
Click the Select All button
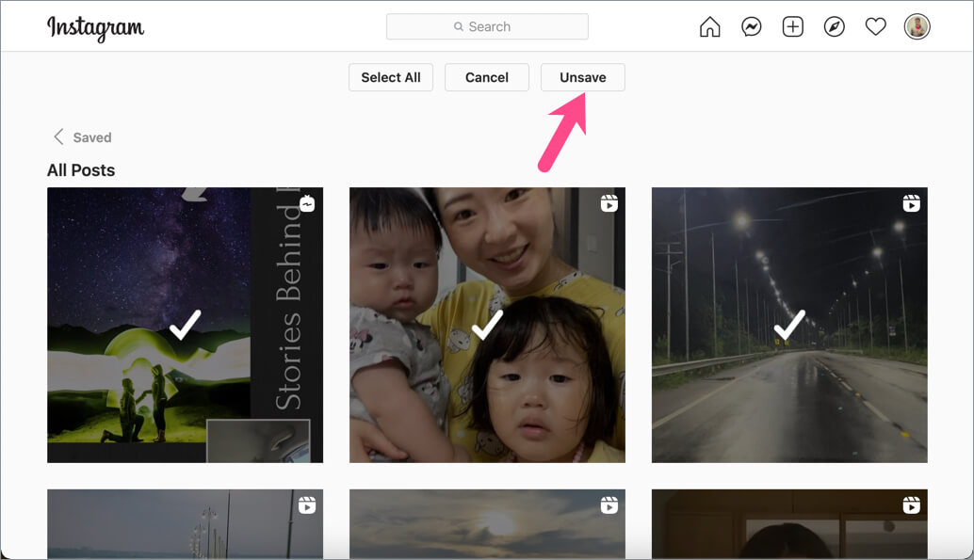point(391,77)
